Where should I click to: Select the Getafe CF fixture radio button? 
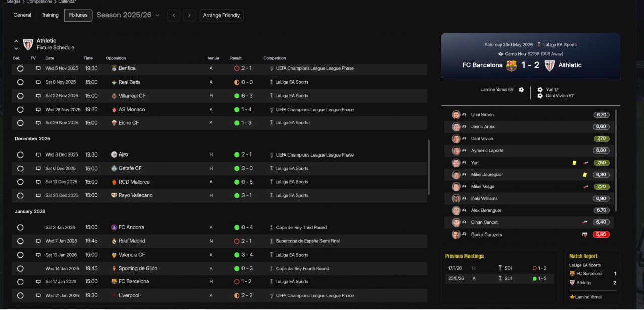tap(20, 169)
